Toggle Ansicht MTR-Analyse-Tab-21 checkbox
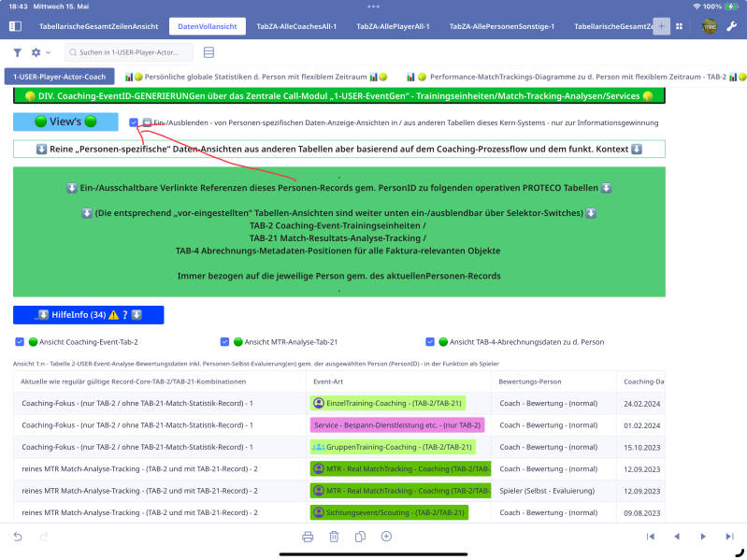 click(225, 341)
